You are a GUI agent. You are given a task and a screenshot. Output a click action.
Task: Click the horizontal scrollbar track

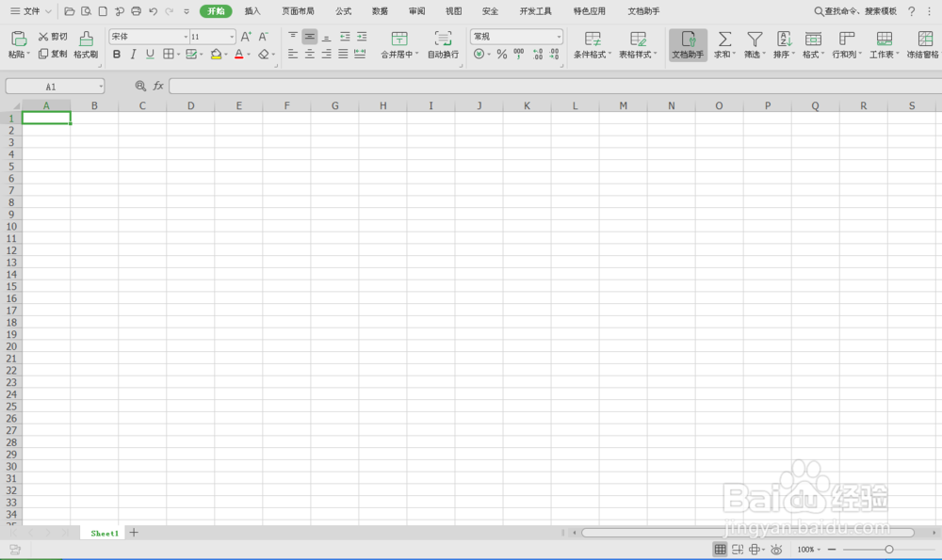point(748,533)
